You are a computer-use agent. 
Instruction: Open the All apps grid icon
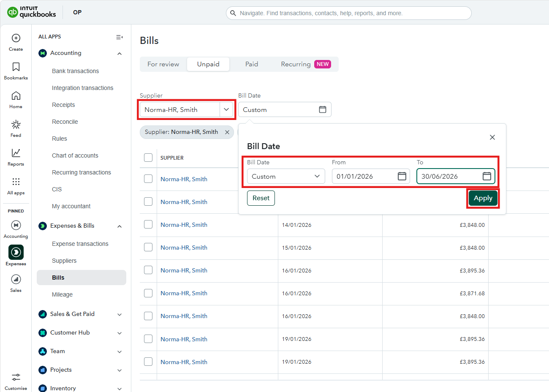coord(16,182)
